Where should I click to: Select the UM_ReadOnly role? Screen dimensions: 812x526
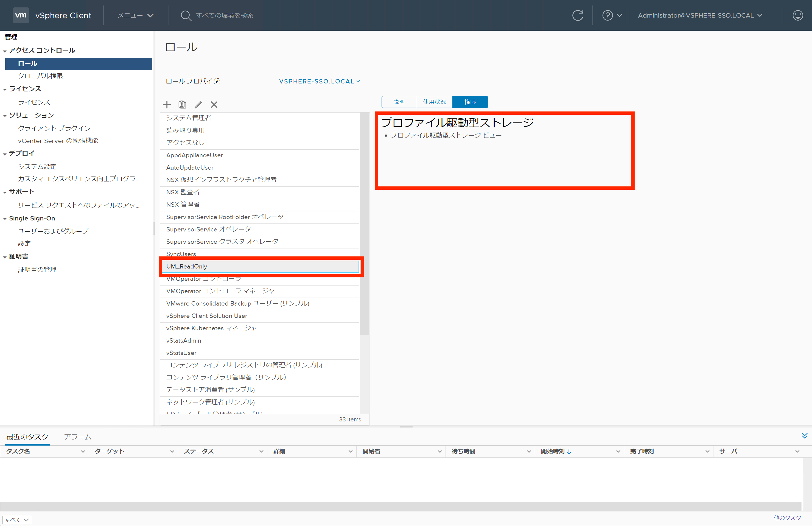260,266
